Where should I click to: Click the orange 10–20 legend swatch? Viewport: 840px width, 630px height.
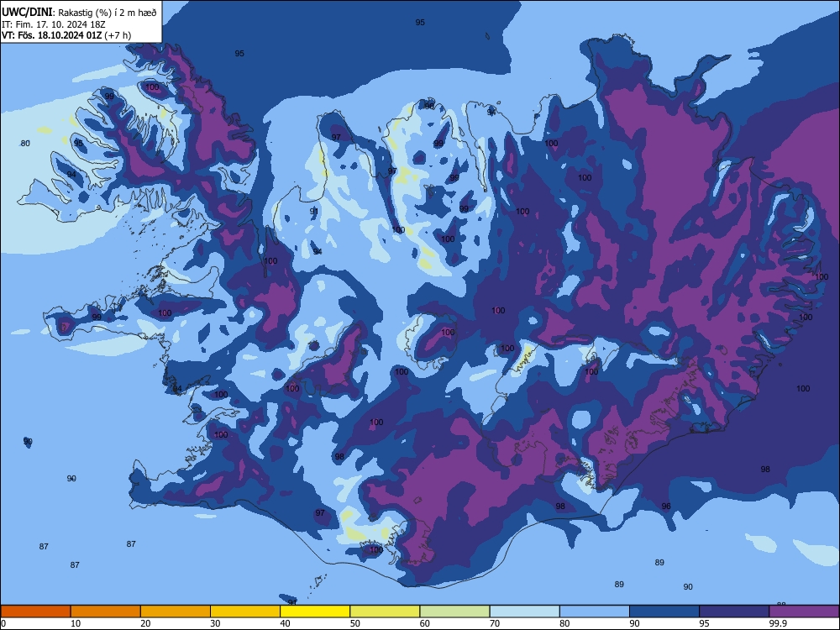(x=106, y=612)
